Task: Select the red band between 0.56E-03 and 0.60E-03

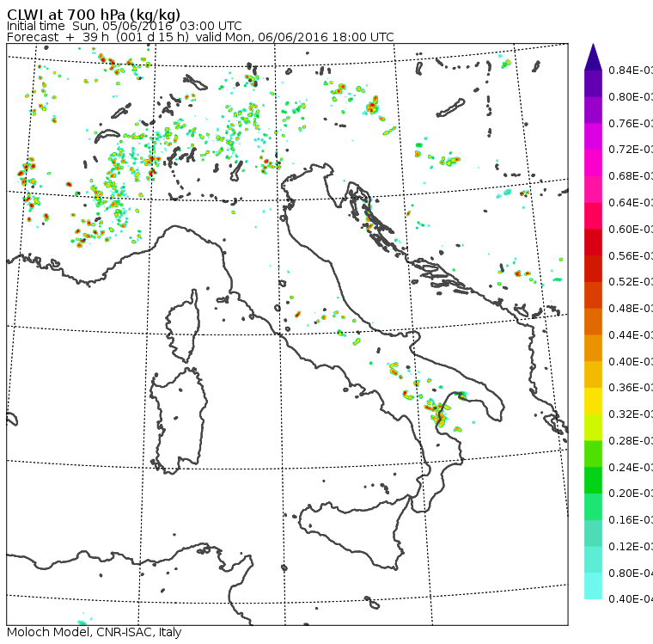Action: point(593,242)
